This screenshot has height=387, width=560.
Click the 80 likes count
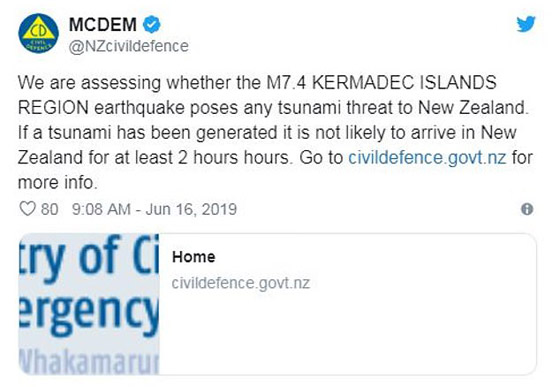click(x=49, y=209)
